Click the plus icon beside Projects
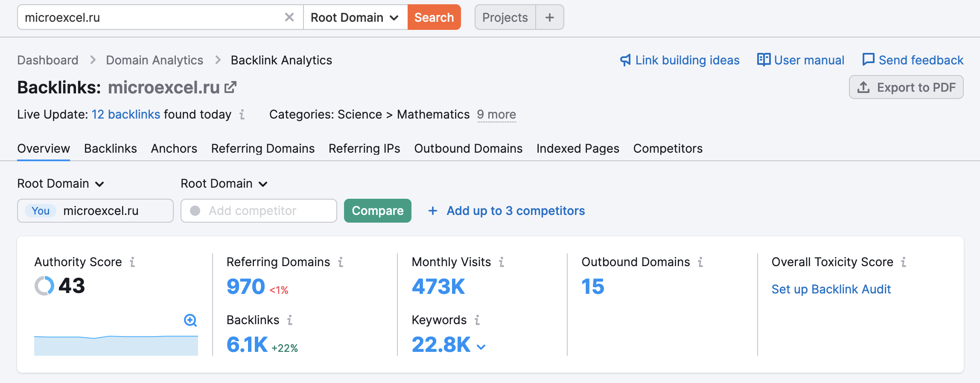Viewport: 980px width, 383px height. point(549,17)
